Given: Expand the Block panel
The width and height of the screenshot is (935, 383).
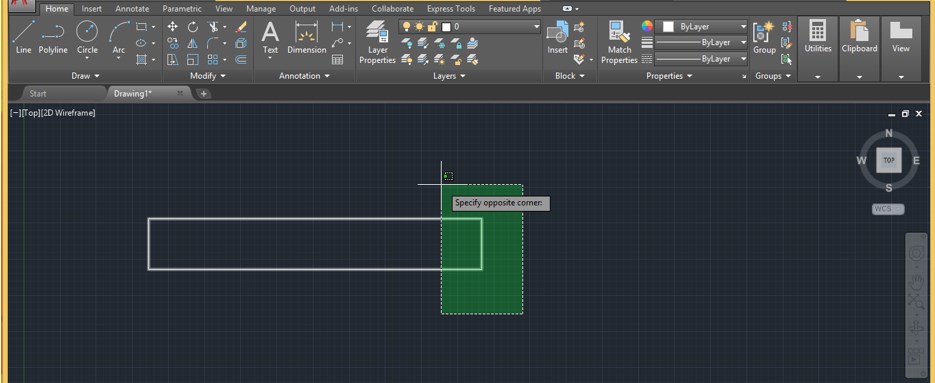Looking at the screenshot, I should pyautogui.click(x=569, y=76).
